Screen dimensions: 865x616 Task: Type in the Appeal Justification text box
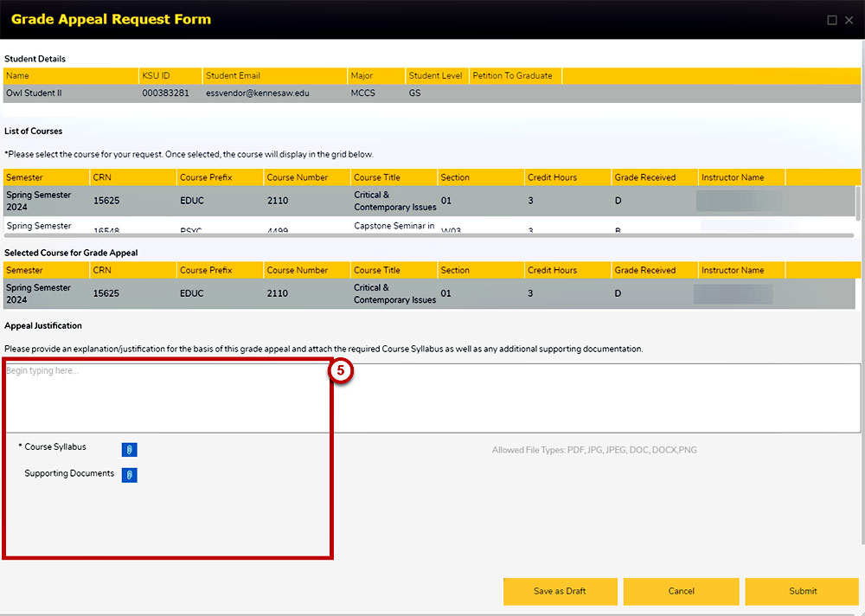(x=432, y=397)
